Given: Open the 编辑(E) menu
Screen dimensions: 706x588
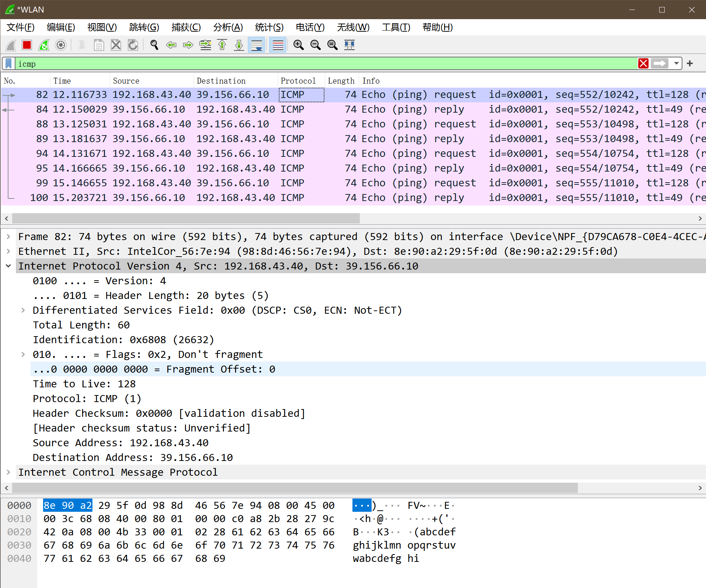Looking at the screenshot, I should tap(61, 27).
